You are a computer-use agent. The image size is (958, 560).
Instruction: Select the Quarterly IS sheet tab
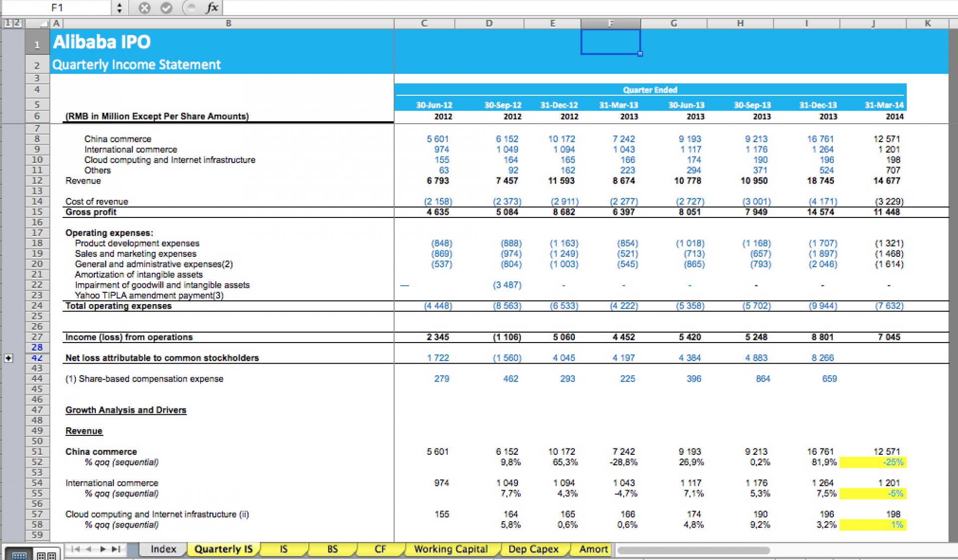coord(223,549)
